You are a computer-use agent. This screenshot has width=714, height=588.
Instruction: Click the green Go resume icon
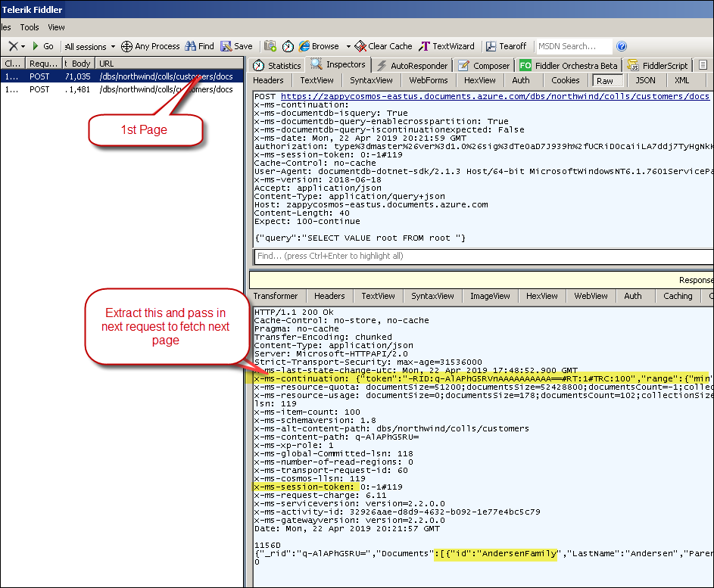(x=36, y=46)
